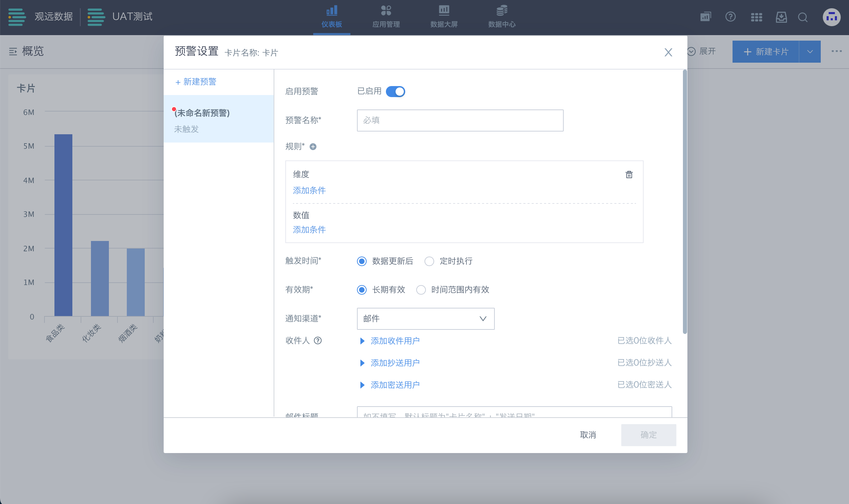The width and height of the screenshot is (849, 504).
Task: Click the 展开 expand control
Action: pos(702,51)
